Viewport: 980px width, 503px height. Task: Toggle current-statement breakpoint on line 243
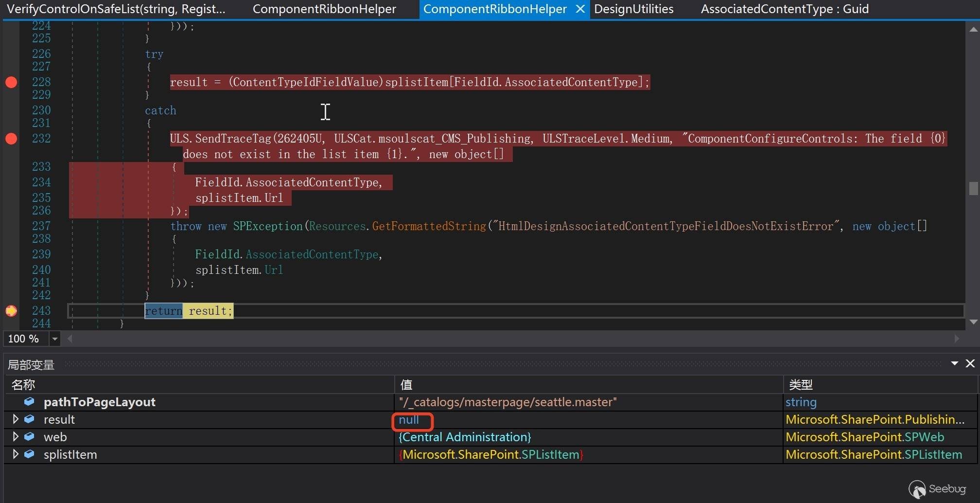coord(11,311)
